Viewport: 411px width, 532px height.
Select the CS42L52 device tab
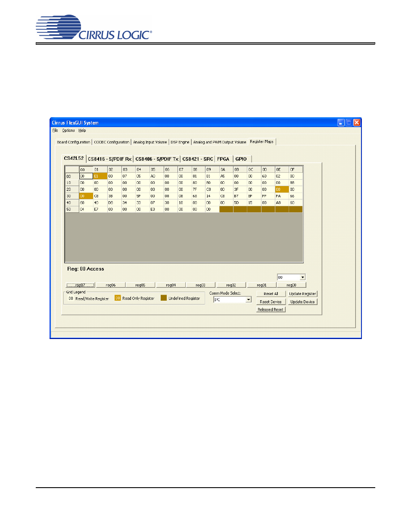click(74, 158)
